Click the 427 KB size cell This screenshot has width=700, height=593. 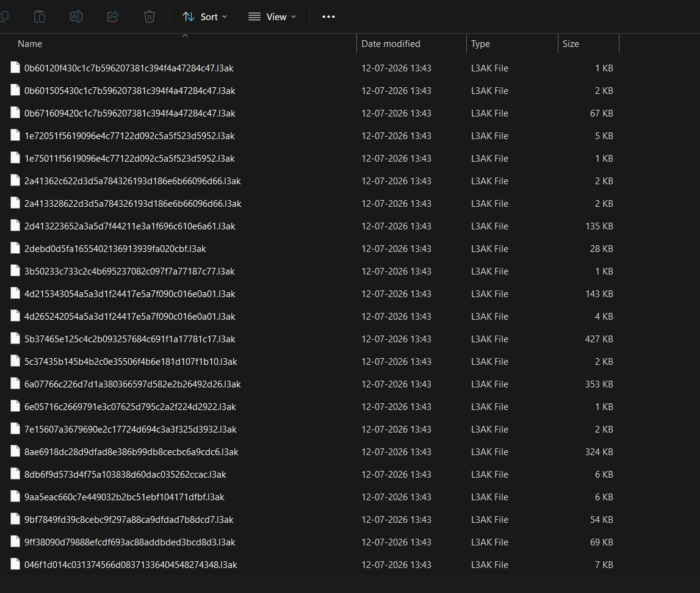click(x=599, y=339)
